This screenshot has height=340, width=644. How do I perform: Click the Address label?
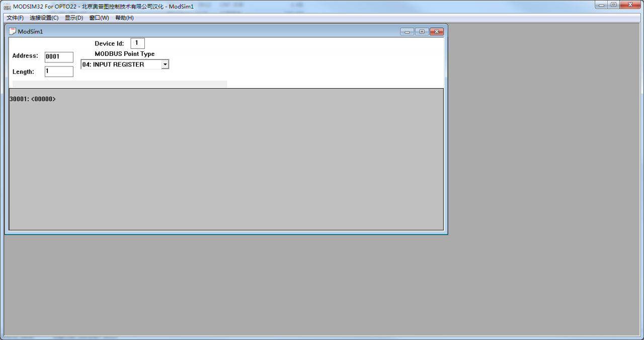click(x=25, y=56)
